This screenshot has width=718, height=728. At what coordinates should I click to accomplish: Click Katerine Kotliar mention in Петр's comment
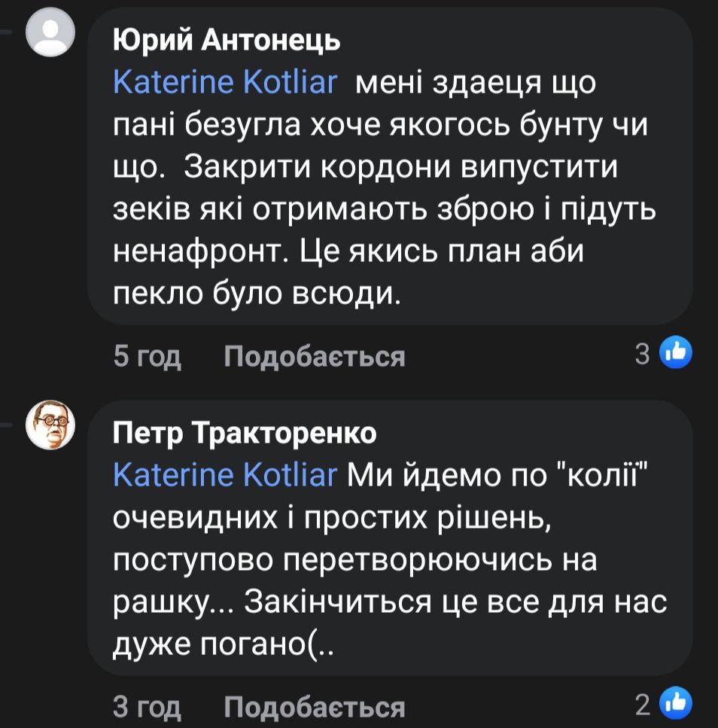(x=225, y=475)
